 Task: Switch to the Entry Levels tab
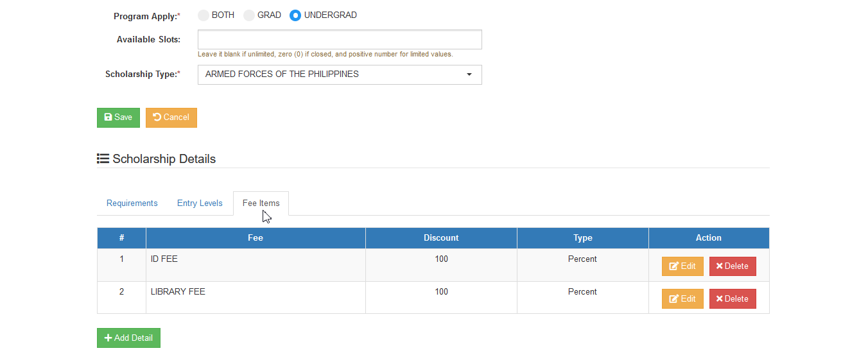(x=200, y=203)
